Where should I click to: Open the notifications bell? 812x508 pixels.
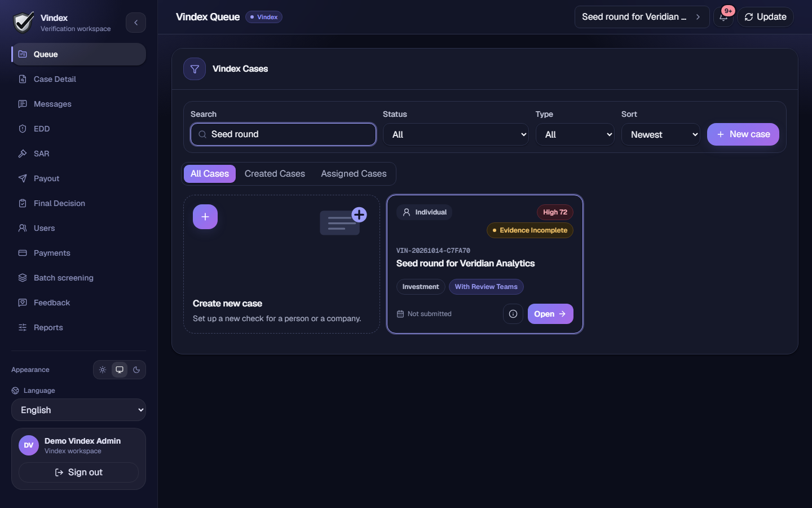(723, 17)
